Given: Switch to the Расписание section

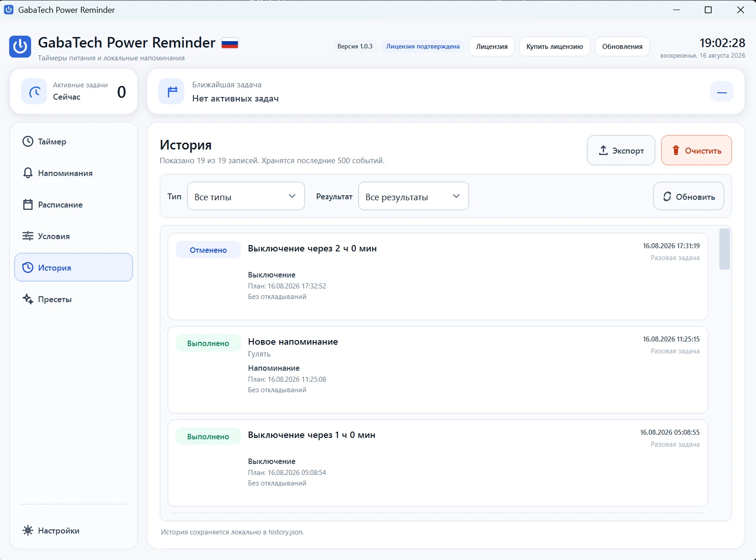Looking at the screenshot, I should coord(74,205).
